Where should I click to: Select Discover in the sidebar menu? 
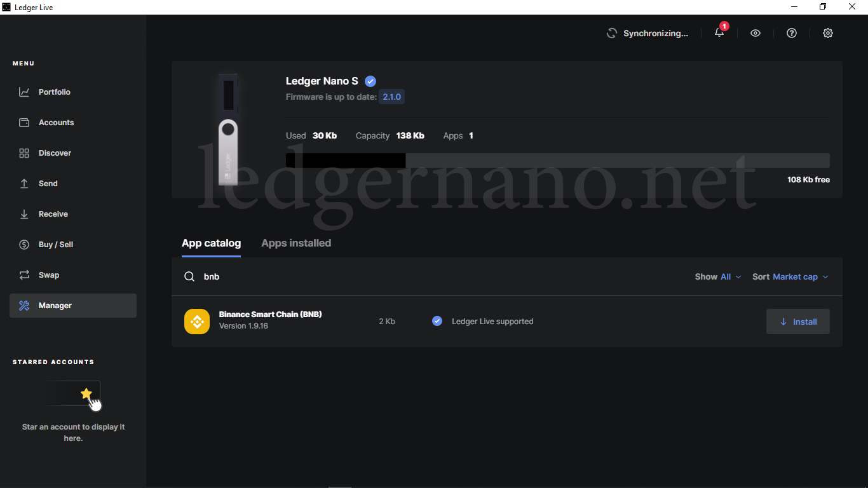point(73,153)
